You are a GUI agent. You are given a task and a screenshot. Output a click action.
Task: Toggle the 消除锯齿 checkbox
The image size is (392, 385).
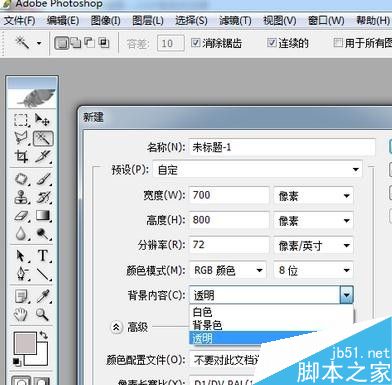[195, 43]
